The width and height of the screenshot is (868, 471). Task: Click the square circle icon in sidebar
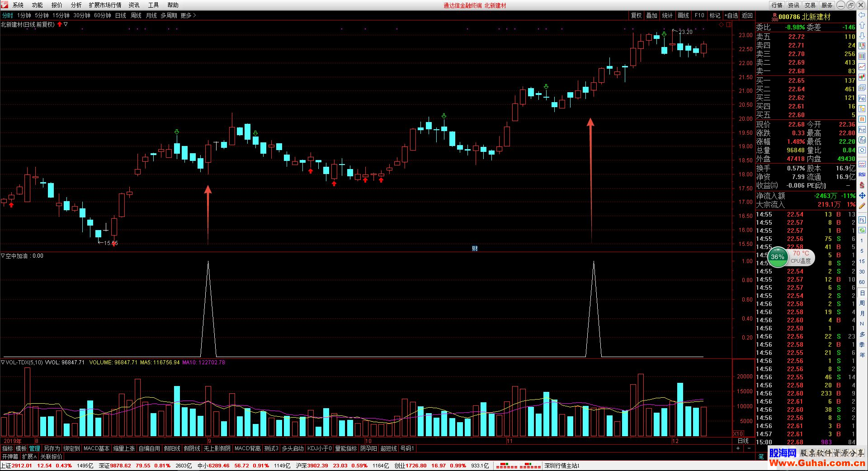862,150
